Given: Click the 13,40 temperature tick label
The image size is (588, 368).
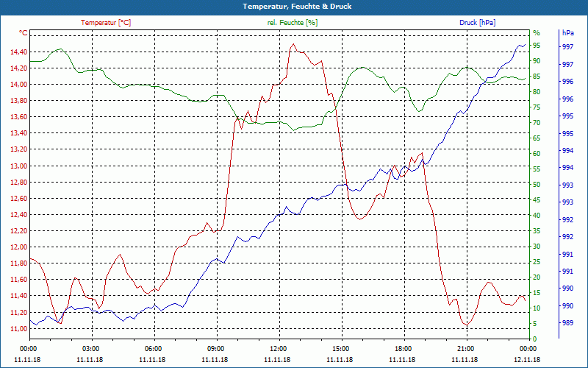Looking at the screenshot, I should coord(19,133).
